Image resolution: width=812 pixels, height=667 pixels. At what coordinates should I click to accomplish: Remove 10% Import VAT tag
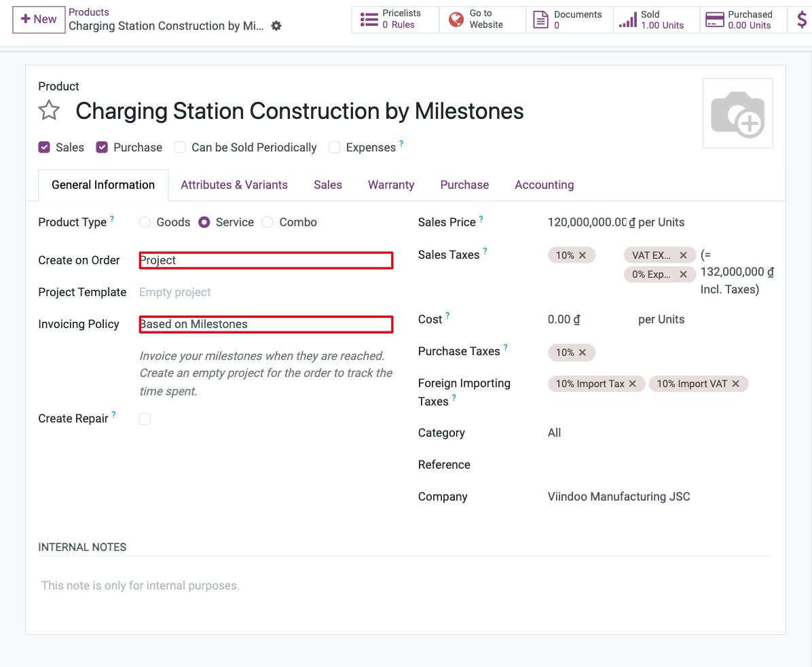pos(736,384)
